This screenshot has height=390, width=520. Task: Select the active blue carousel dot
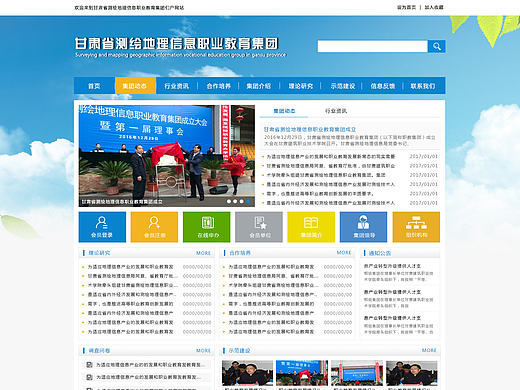pos(248,201)
